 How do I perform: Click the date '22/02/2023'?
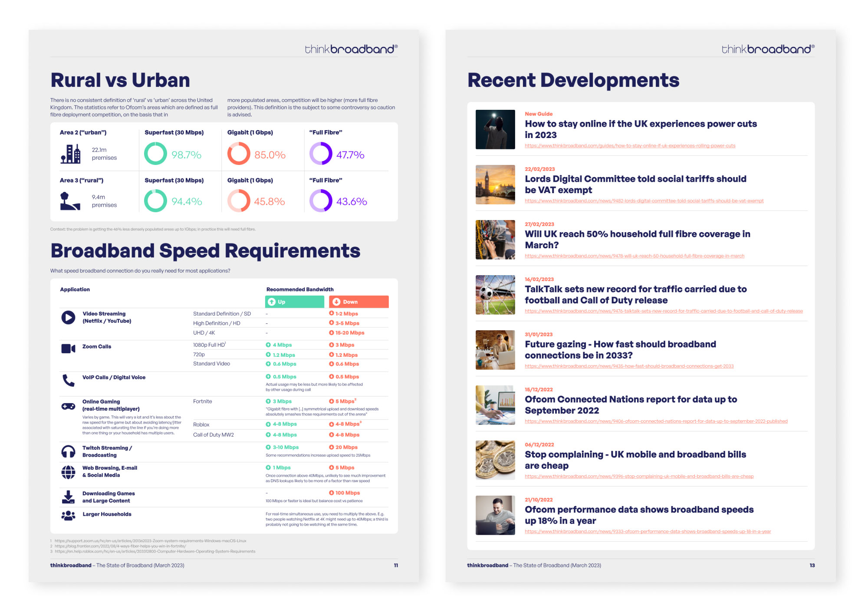pyautogui.click(x=540, y=169)
